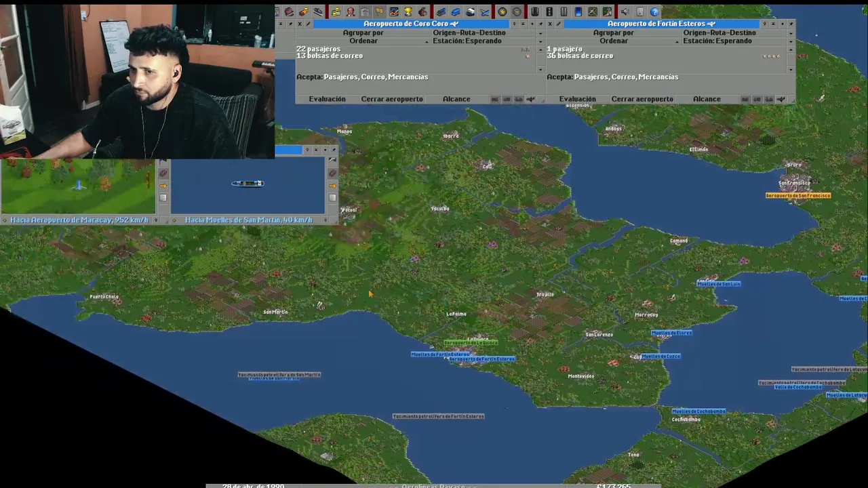Viewport: 868px width, 488px height.
Task: Open the company league trophy icon
Action: tap(408, 12)
